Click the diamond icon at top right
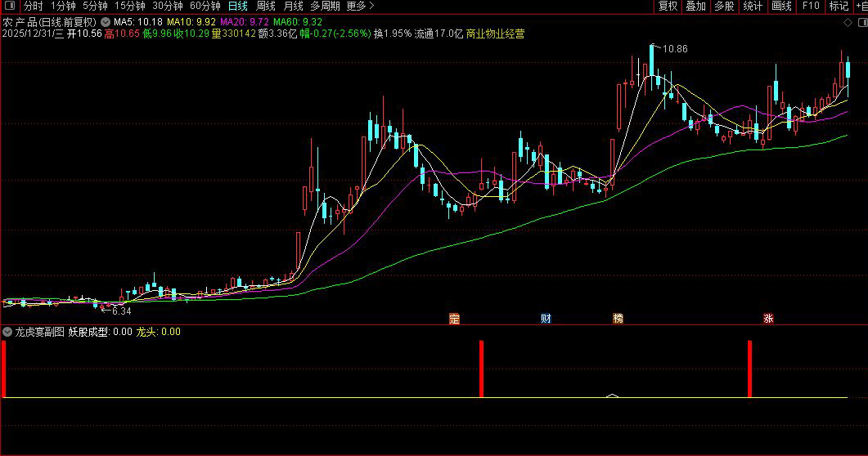 848,23
